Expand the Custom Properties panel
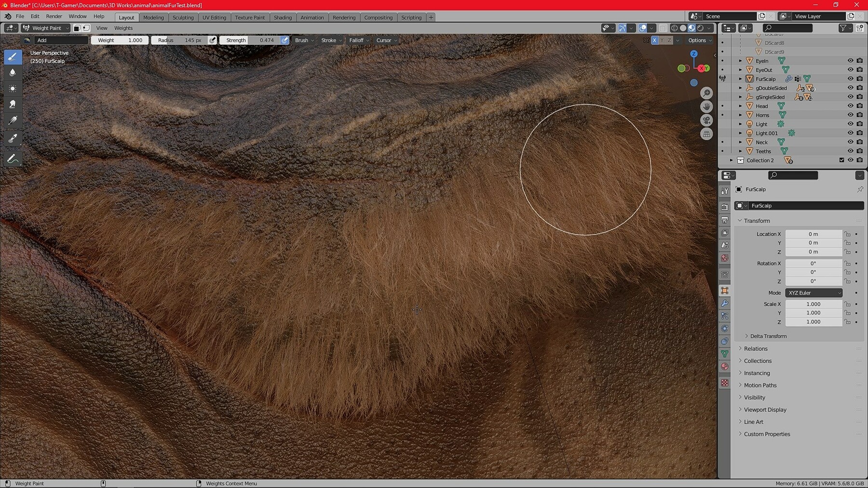 pyautogui.click(x=767, y=434)
